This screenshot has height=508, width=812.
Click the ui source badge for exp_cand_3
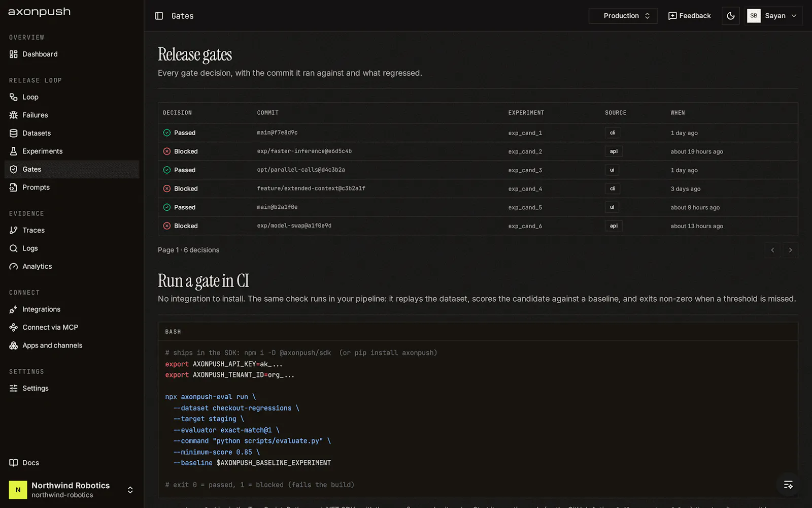pos(612,170)
